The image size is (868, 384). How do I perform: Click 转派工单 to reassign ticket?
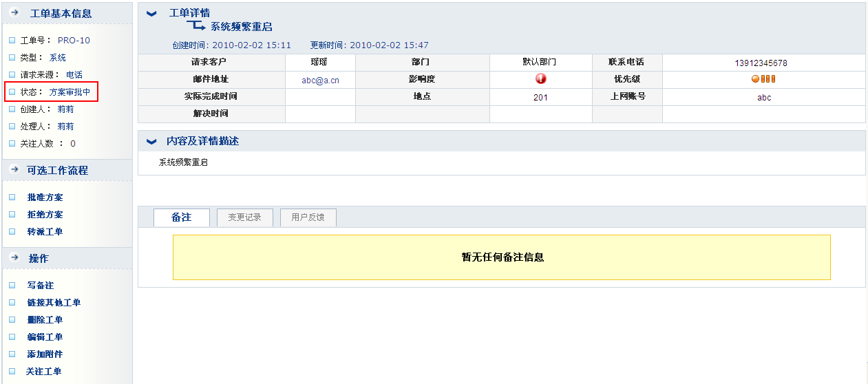(45, 232)
